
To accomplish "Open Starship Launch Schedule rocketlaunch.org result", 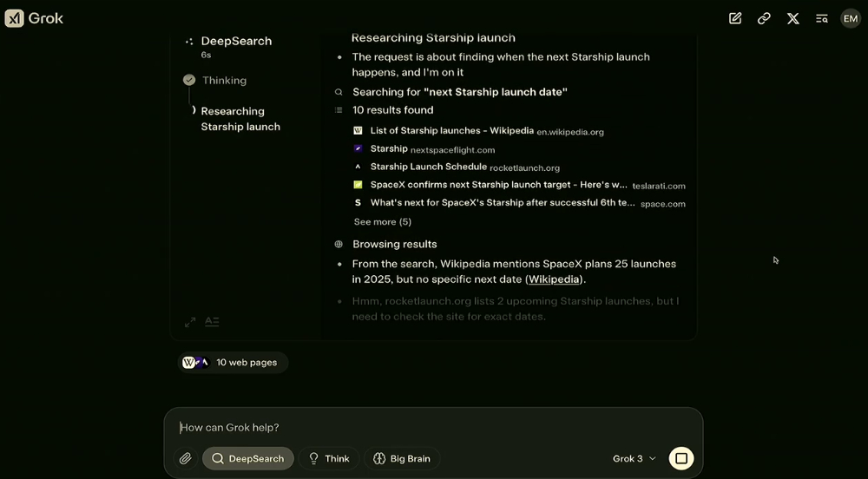I will [x=465, y=167].
